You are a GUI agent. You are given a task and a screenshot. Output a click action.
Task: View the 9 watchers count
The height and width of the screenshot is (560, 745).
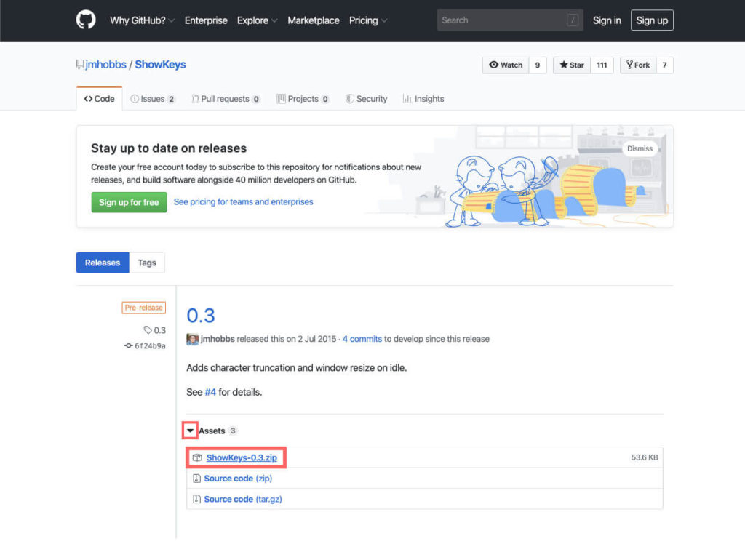[x=538, y=65]
